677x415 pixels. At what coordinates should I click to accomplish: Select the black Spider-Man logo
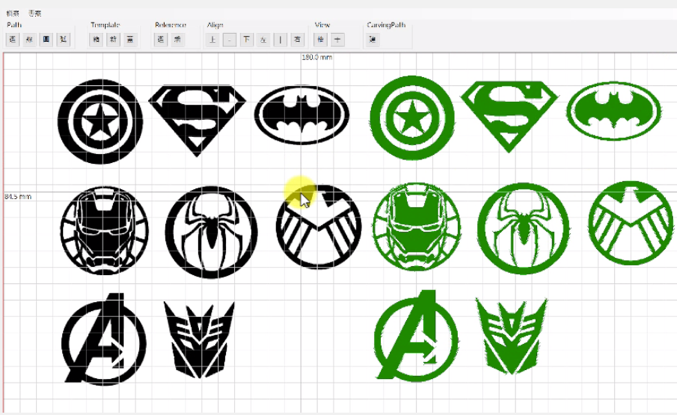pos(211,232)
